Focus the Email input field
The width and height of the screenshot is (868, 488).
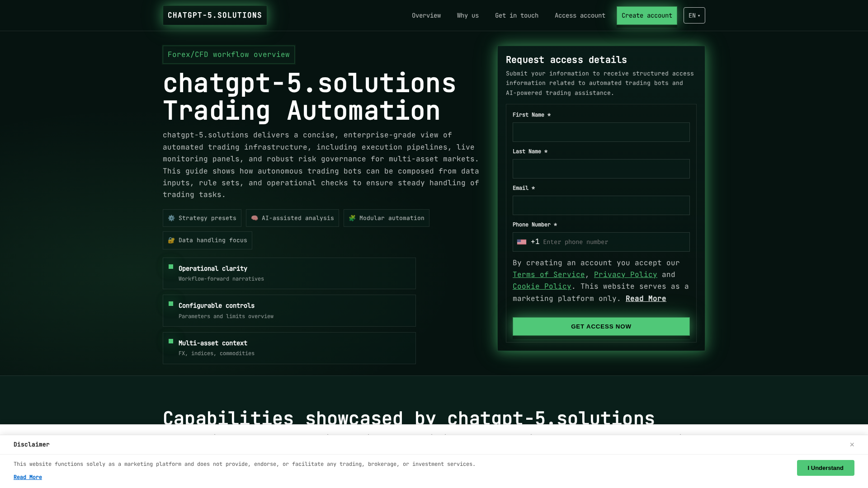pos(601,206)
